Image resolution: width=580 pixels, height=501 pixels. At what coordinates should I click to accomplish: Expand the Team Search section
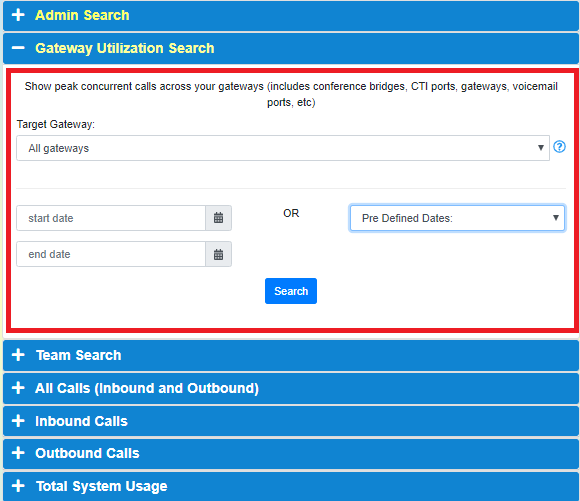[291, 355]
